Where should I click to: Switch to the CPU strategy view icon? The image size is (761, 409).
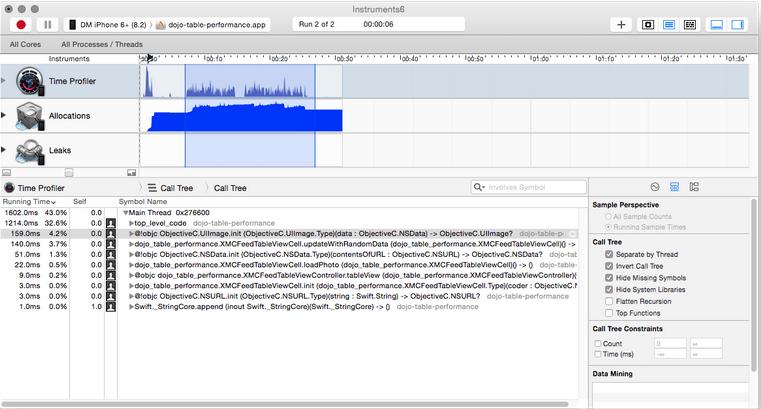pyautogui.click(x=647, y=24)
